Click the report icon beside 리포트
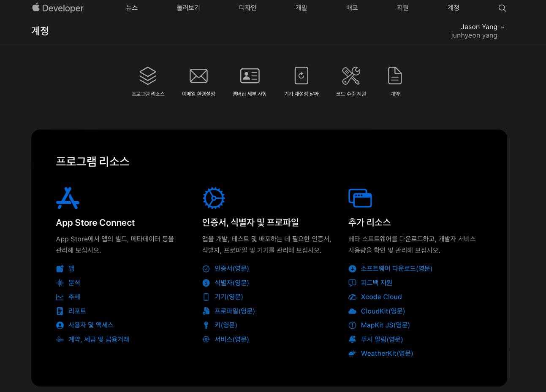Image resolution: width=546 pixels, height=392 pixels. point(60,311)
